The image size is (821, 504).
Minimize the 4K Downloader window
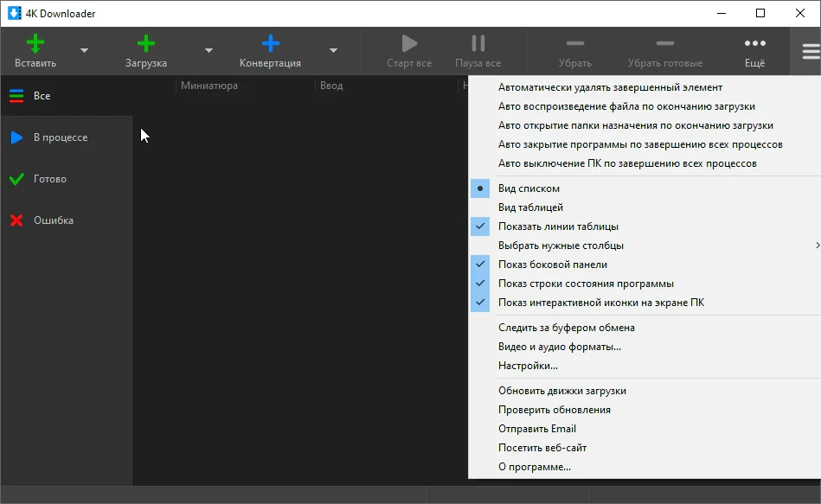coord(722,13)
